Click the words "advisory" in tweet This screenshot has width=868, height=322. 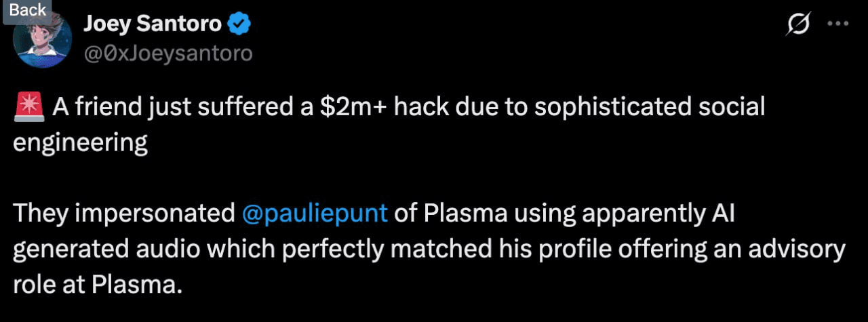point(798,249)
